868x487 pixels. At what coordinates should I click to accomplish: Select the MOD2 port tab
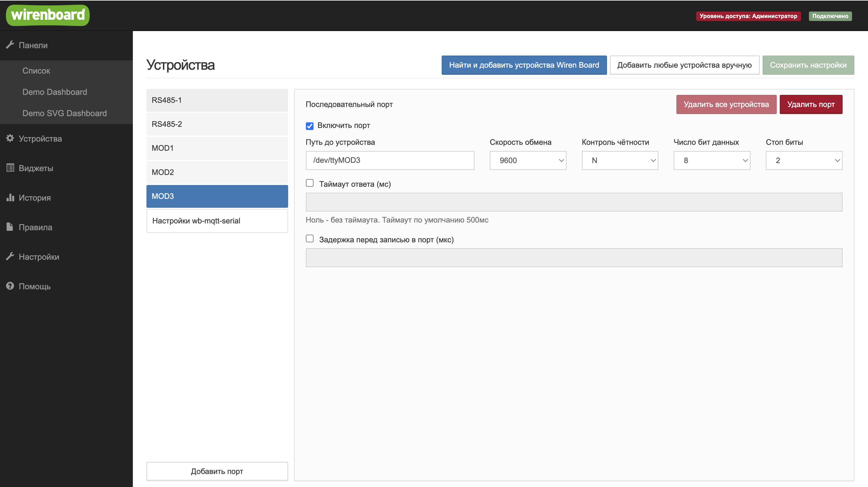[x=217, y=172]
